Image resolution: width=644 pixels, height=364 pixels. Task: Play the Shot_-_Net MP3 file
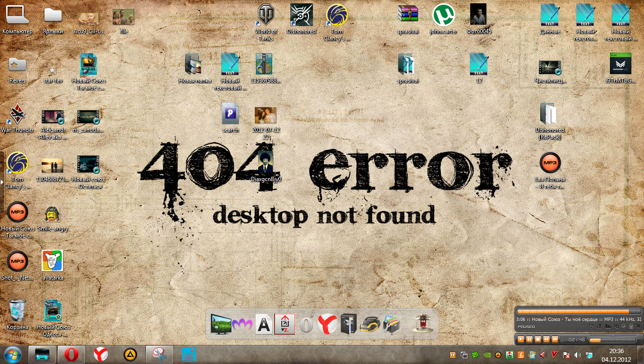pyautogui.click(x=18, y=265)
